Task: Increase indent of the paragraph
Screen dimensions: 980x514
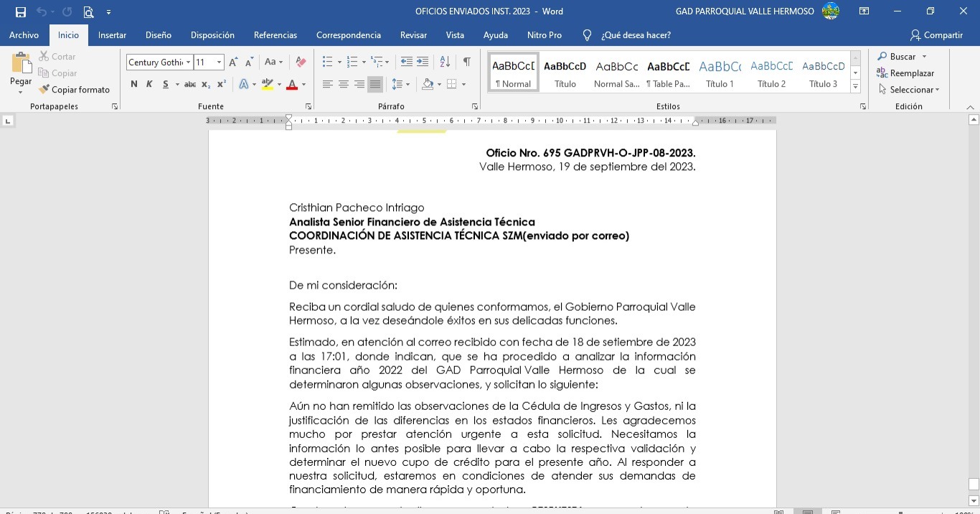Action: 423,62
